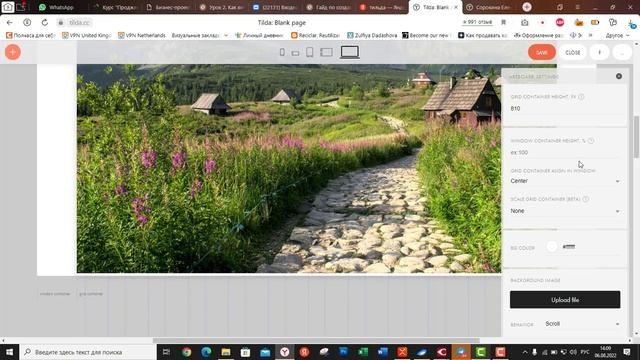
Task: Click the tilda.cc address field
Action: point(79,22)
